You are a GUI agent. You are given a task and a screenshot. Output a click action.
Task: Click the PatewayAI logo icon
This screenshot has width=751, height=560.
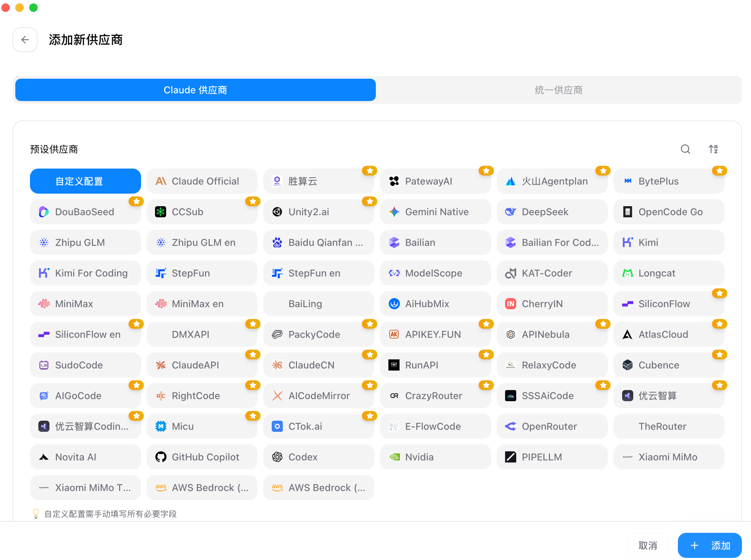tap(394, 181)
